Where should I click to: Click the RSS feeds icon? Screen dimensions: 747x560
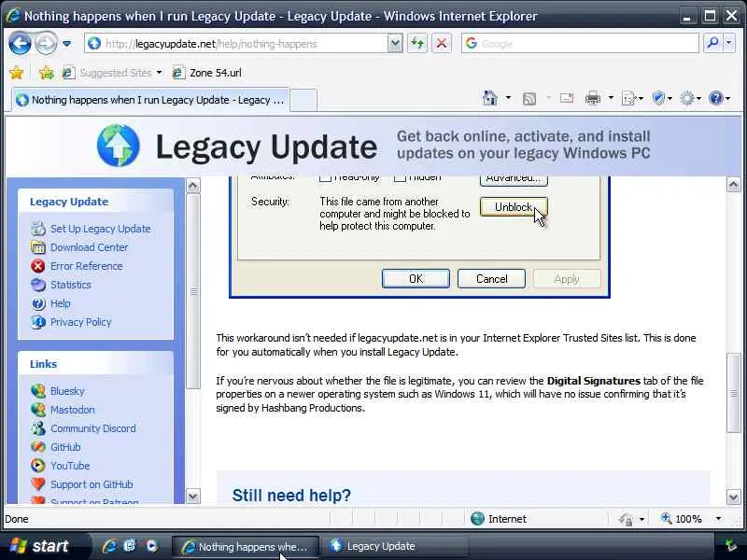(x=529, y=99)
